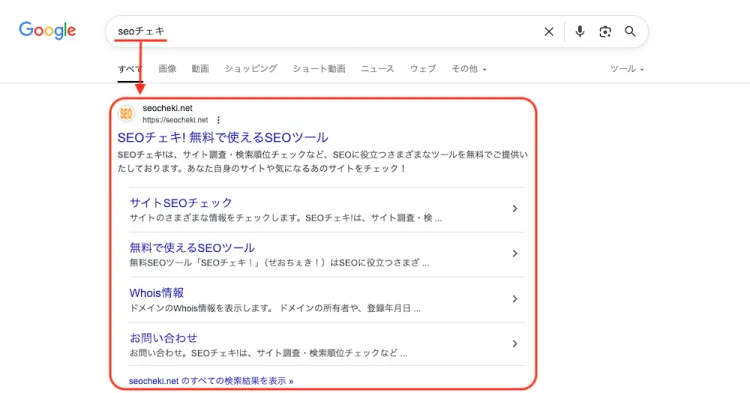
Task: Open the お問い合わせ sitelink
Action: tap(163, 338)
